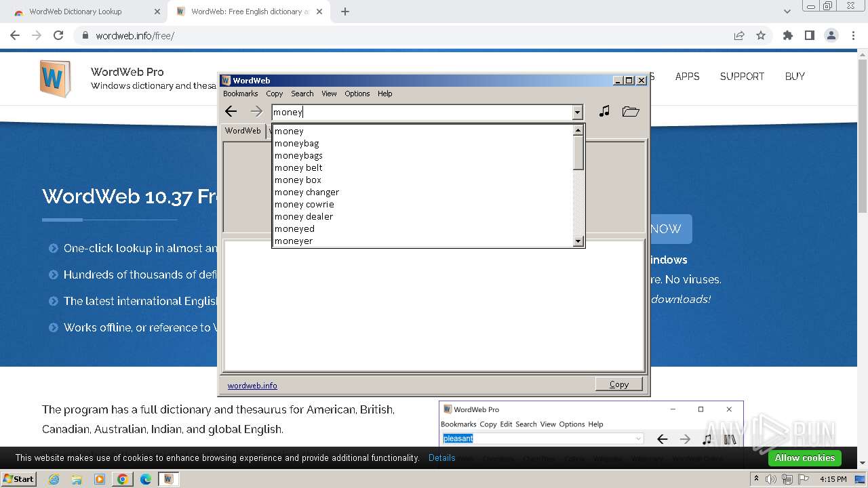The image size is (868, 488).
Task: Click the Copy button in WordWeb
Action: click(619, 384)
